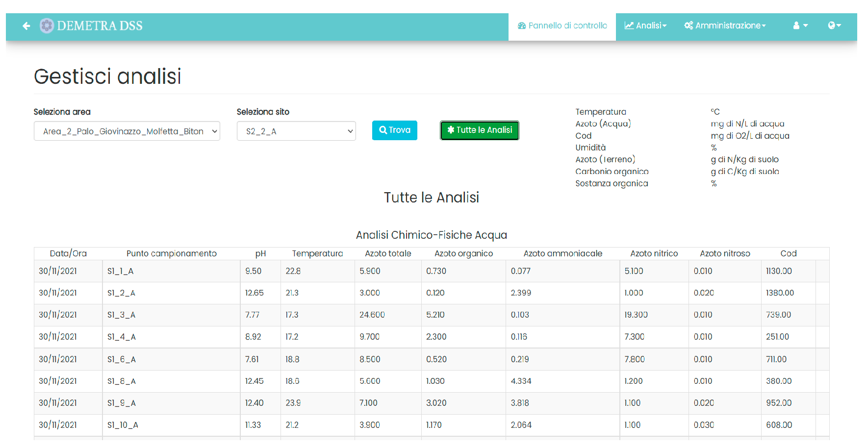Open the globe language icon menu
868x448 pixels.
[834, 25]
